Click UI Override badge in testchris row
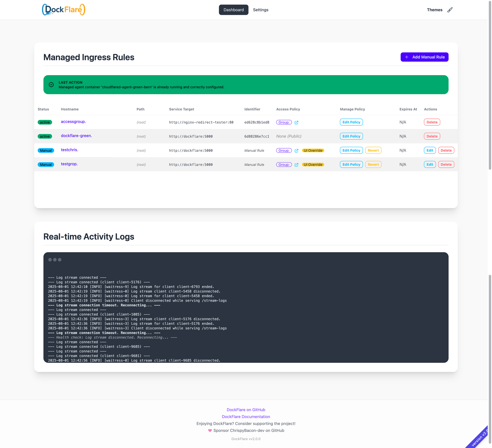The width and height of the screenshot is (492, 448). pos(313,151)
